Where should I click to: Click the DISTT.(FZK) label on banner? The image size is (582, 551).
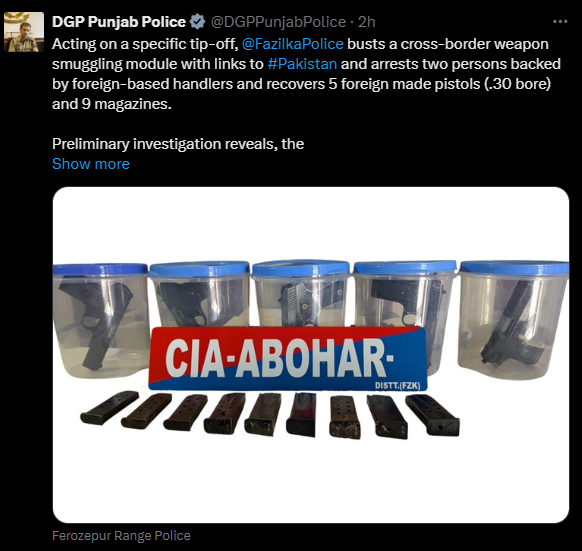click(398, 386)
